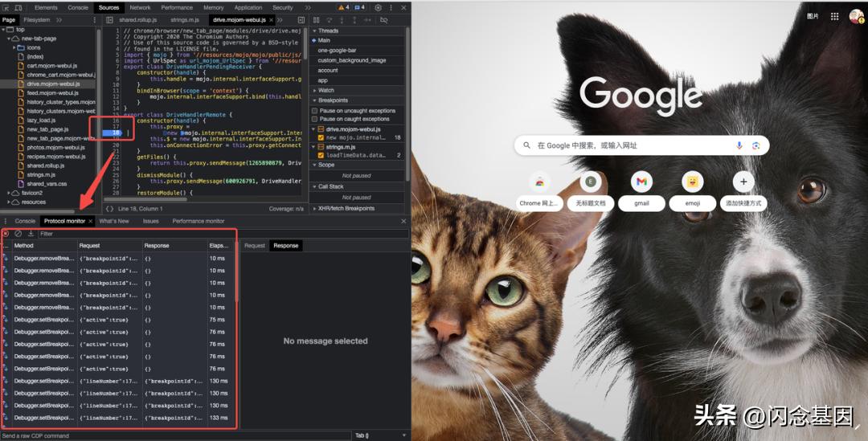
Task: Open cart.mojom-webui.js in the navigator
Action: (x=52, y=66)
